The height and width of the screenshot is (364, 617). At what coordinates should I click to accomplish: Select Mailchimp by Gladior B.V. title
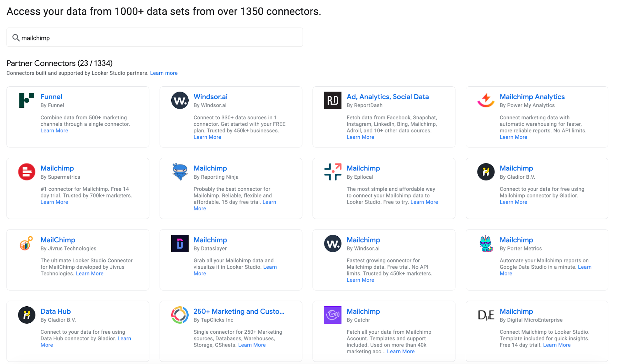click(516, 168)
